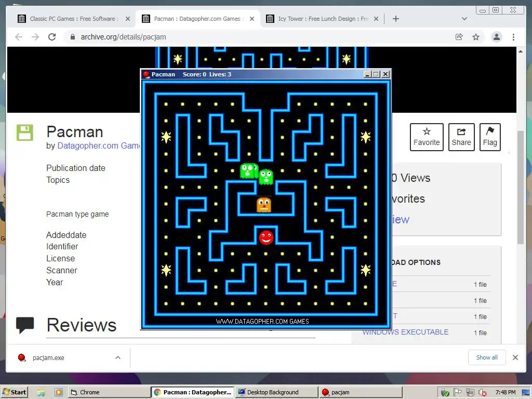Expand the pacjam.exe download options chevron

118,357
